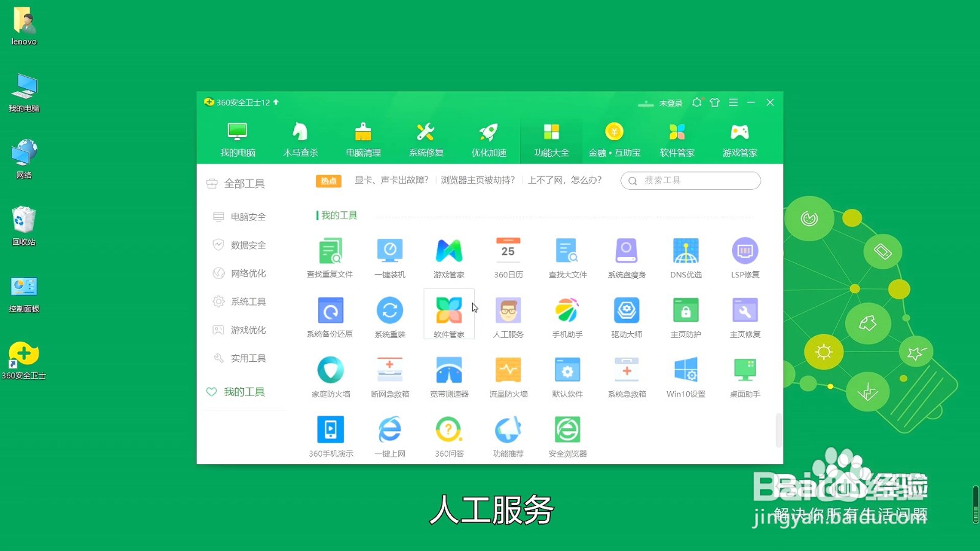Open the 默认软件 tool

[568, 377]
